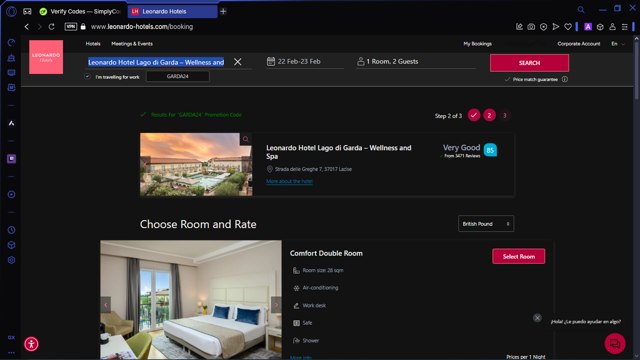Open the sidebar player icon

[11, 194]
